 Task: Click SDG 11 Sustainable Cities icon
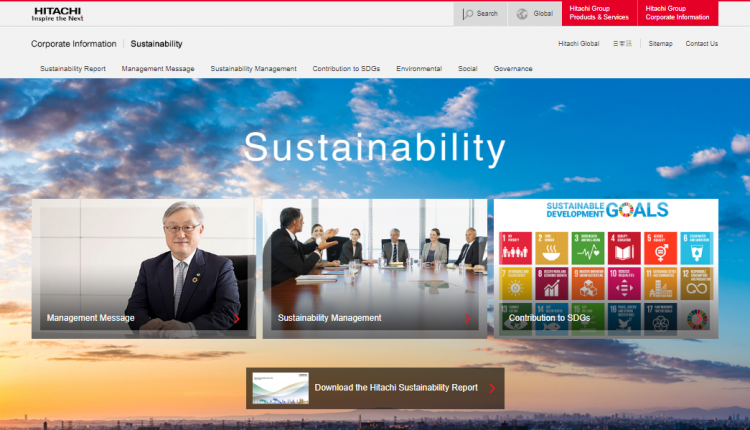661,284
